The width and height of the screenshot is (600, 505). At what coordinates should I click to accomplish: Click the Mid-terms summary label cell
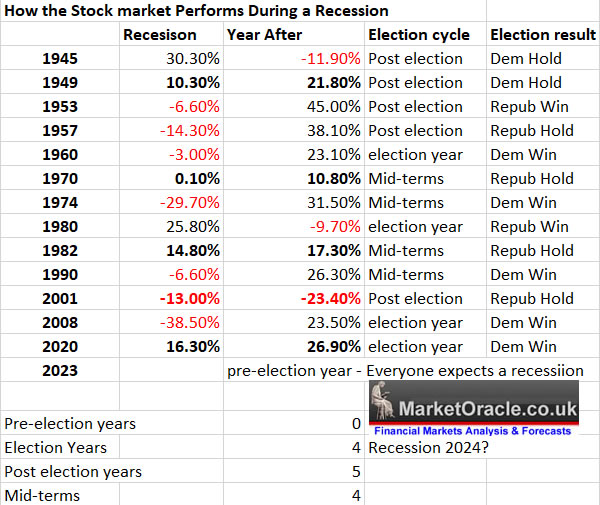tap(42, 495)
